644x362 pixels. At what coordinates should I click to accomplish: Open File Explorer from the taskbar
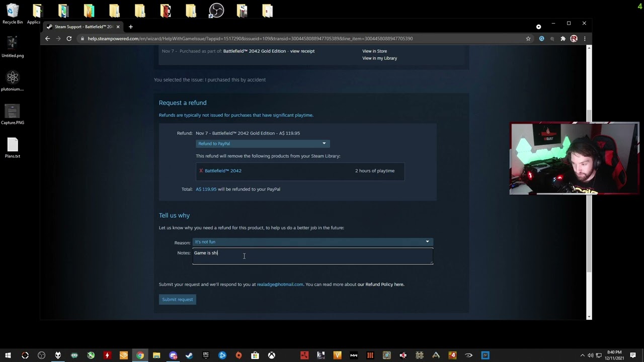point(156,355)
